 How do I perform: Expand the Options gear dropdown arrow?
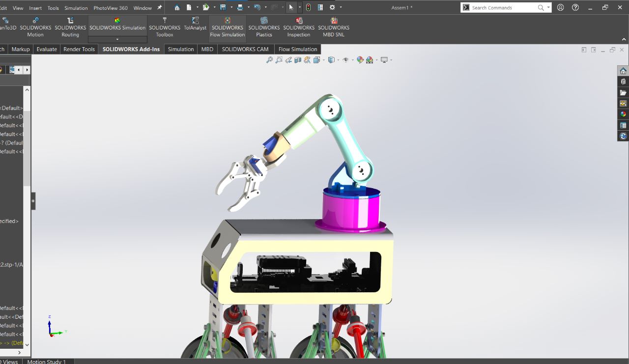pos(341,7)
